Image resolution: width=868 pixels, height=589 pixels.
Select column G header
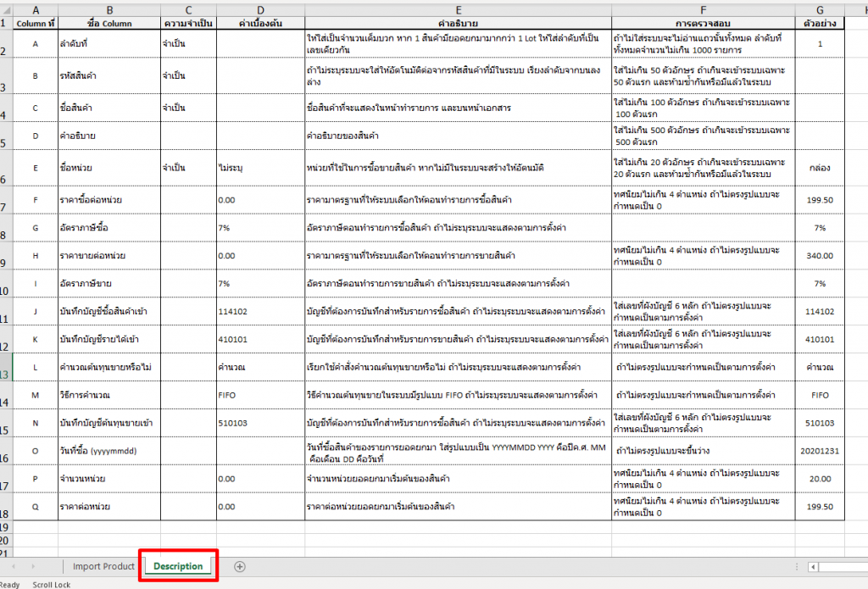tap(819, 9)
